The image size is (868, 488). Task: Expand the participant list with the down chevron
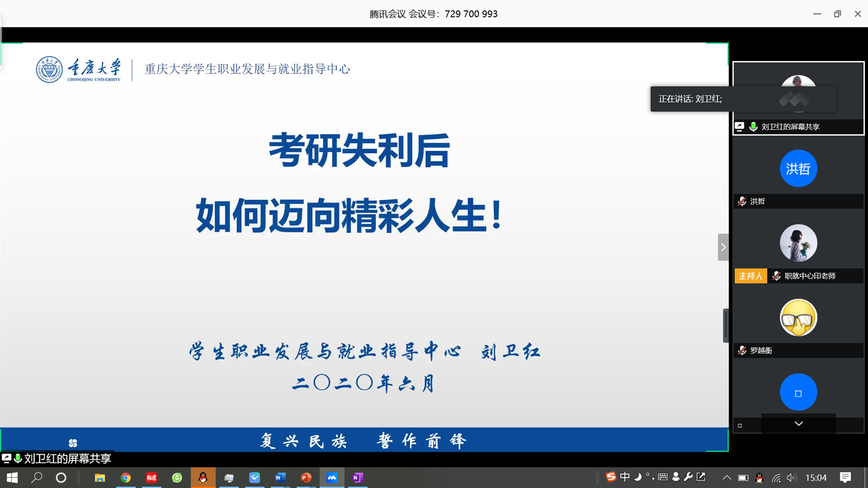[x=799, y=424]
